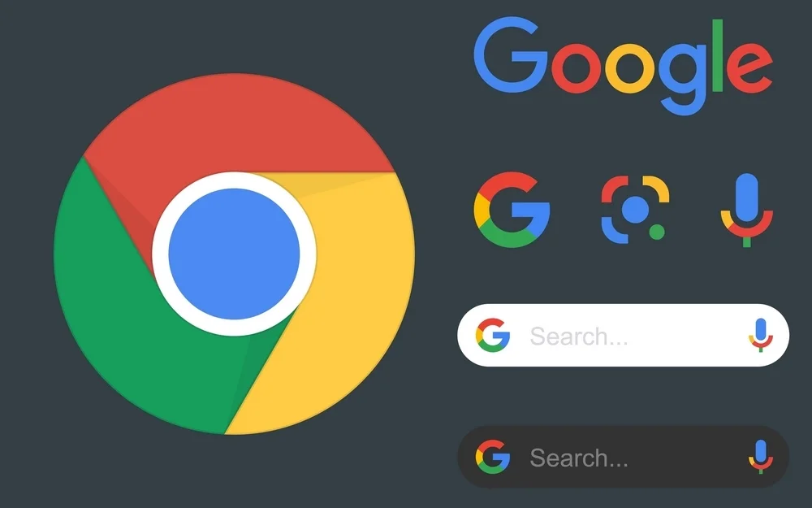This screenshot has height=508, width=812.
Task: Tap the large Google voice microphone icon
Action: click(747, 210)
